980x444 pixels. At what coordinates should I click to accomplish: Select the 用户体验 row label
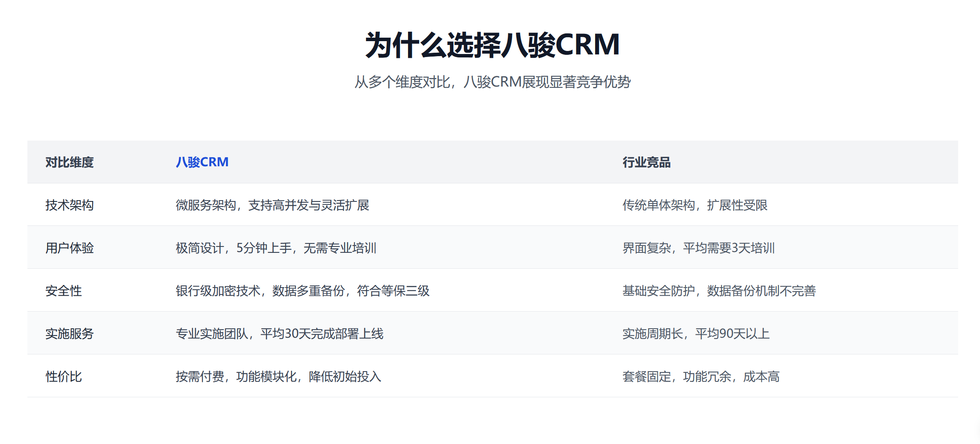point(70,248)
